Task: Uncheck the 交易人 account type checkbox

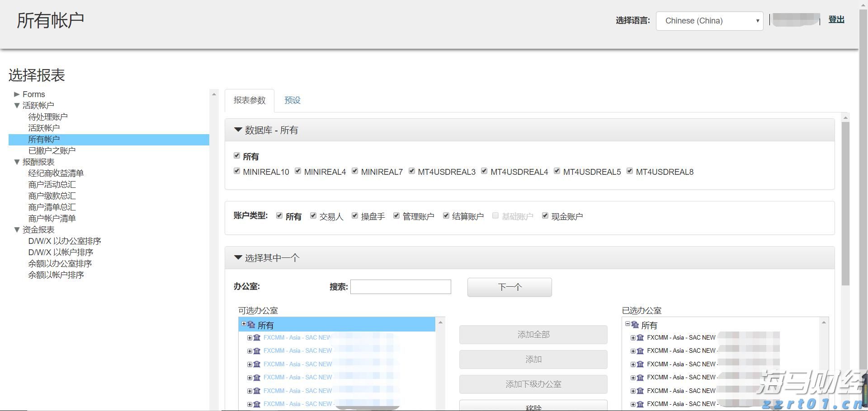Action: [313, 215]
